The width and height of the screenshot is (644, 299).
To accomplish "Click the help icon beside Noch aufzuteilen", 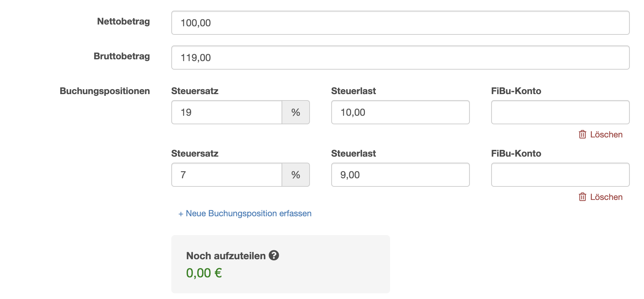I will 274,255.
